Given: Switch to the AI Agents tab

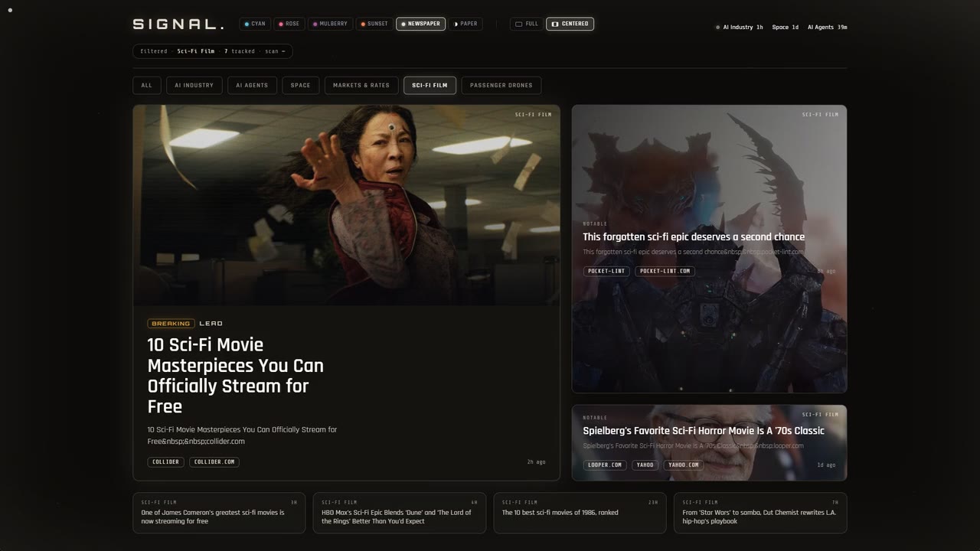Looking at the screenshot, I should tap(252, 85).
